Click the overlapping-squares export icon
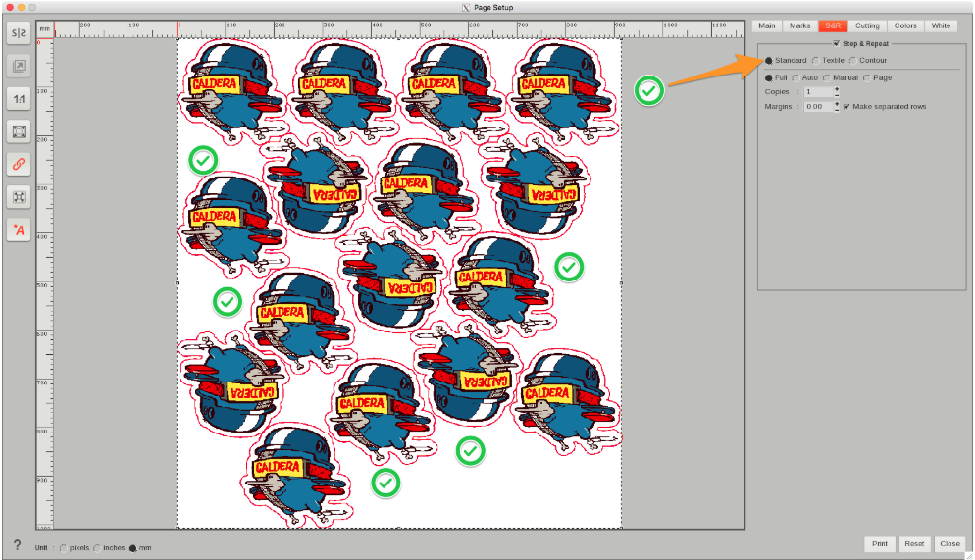The height and width of the screenshot is (560, 975). tap(19, 66)
